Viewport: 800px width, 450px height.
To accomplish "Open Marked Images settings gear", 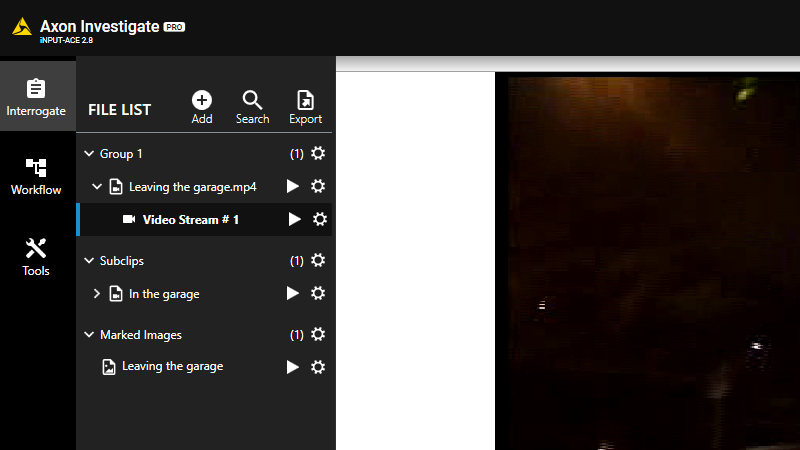I will [318, 334].
